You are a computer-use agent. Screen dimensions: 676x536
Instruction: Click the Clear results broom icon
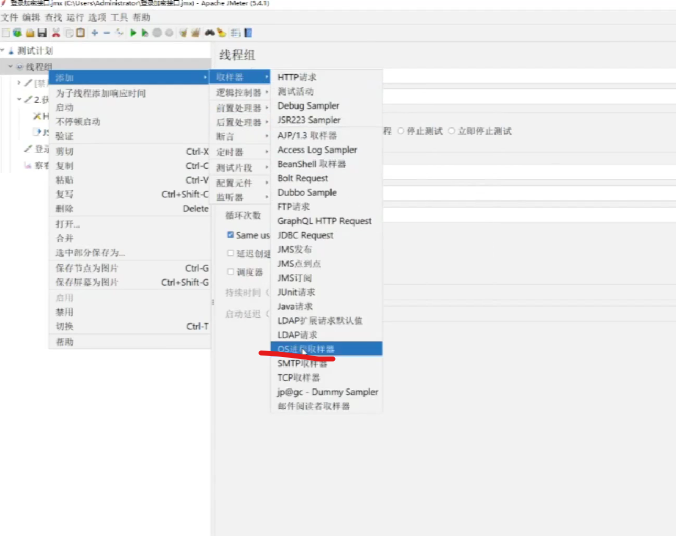pyautogui.click(x=183, y=33)
